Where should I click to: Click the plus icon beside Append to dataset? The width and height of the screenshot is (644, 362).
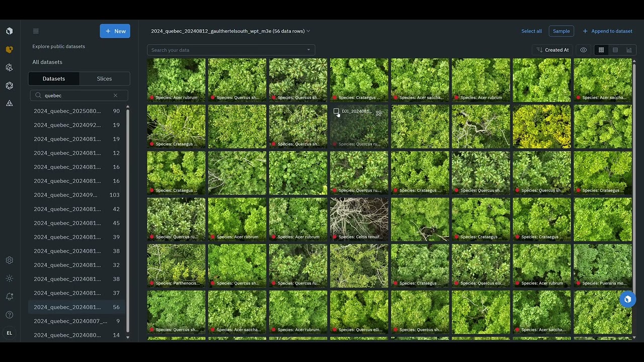(x=585, y=31)
